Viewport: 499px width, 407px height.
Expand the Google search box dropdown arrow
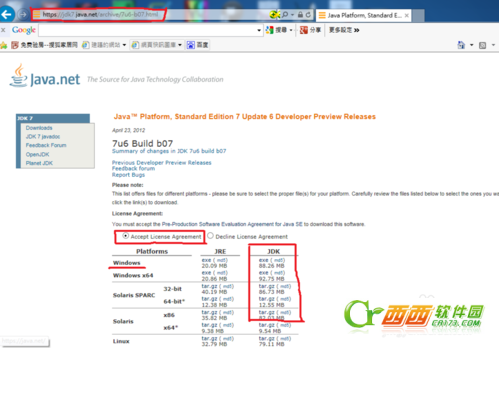click(259, 30)
